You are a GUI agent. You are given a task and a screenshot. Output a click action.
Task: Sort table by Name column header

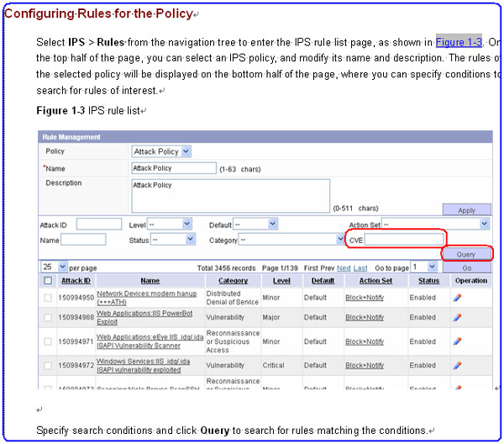click(150, 281)
